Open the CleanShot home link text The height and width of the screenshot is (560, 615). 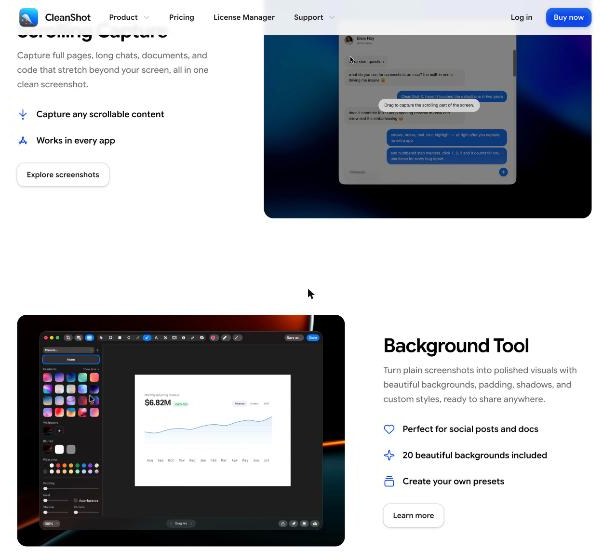[x=67, y=18]
